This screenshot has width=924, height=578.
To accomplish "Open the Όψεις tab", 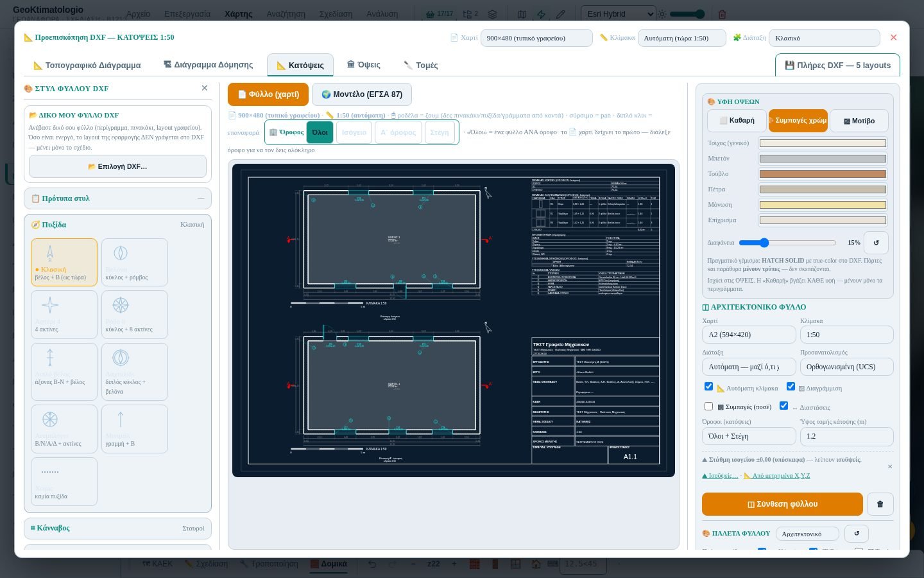I will click(363, 65).
